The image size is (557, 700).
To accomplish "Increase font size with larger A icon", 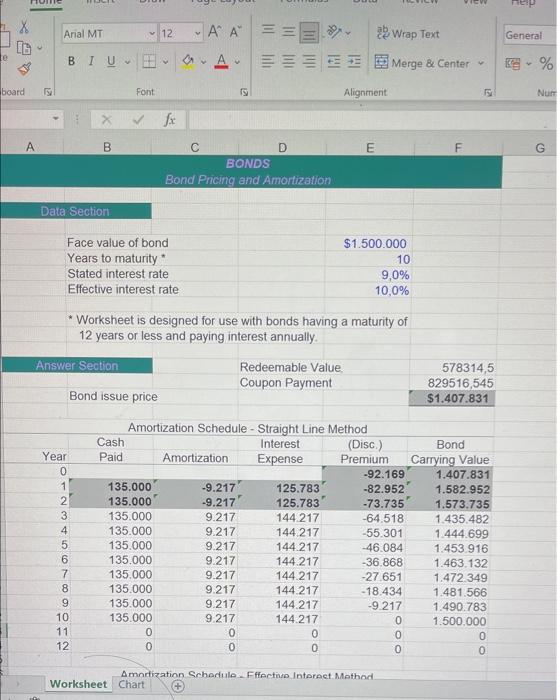I will (x=214, y=32).
